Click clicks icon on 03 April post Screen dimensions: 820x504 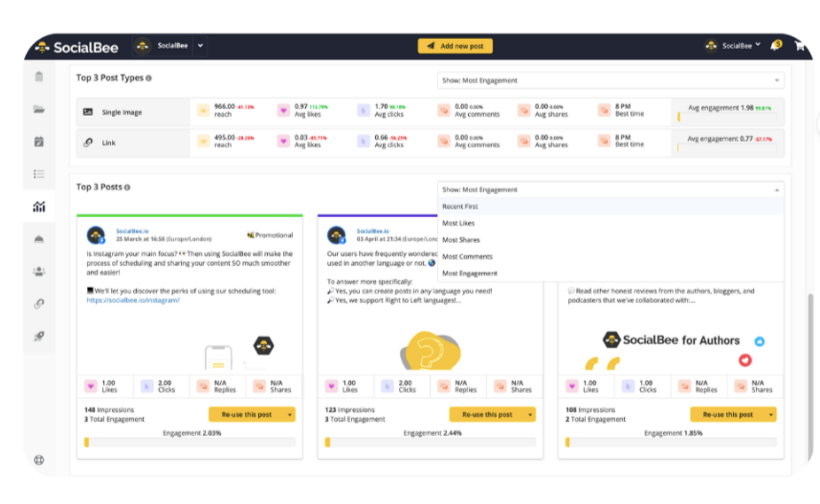(387, 386)
